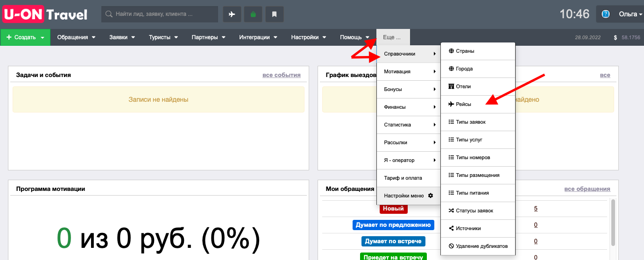Click the search magnifier icon
Image resolution: width=644 pixels, height=260 pixels.
pyautogui.click(x=109, y=14)
